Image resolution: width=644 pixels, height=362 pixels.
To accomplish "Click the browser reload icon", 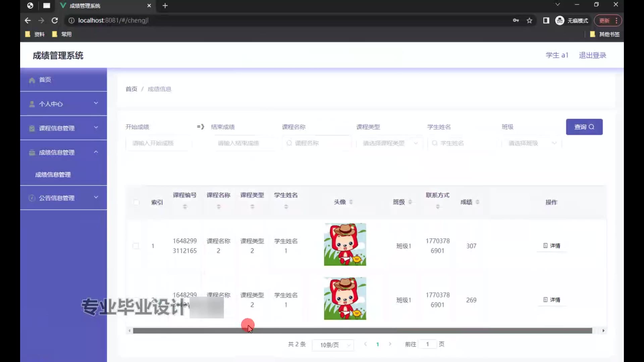I will [55, 20].
